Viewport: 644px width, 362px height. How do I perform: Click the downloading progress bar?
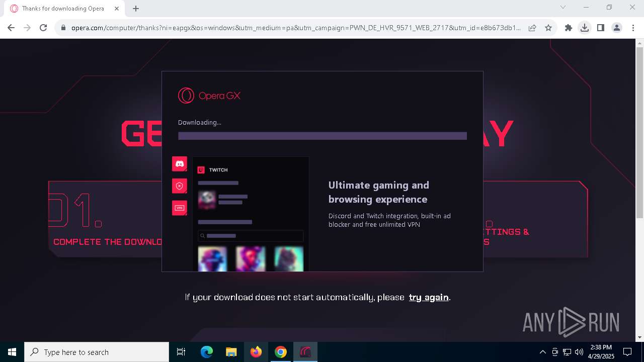point(323,136)
